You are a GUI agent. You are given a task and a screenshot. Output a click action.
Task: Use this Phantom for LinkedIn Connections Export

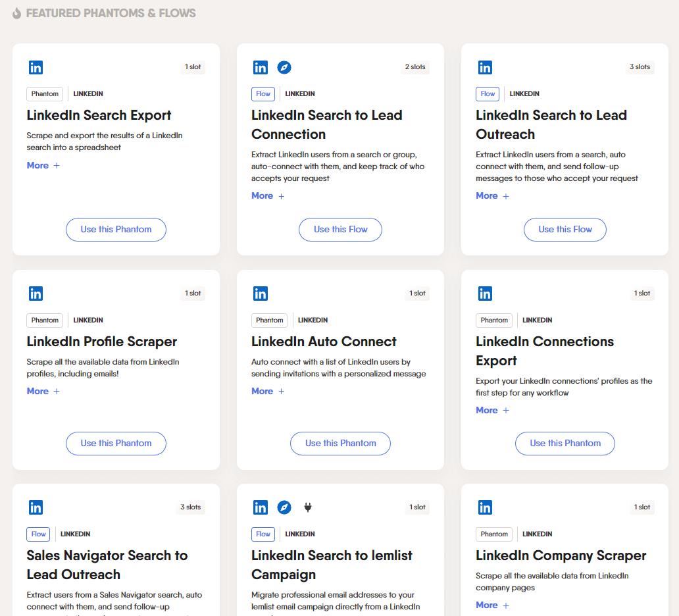click(565, 444)
